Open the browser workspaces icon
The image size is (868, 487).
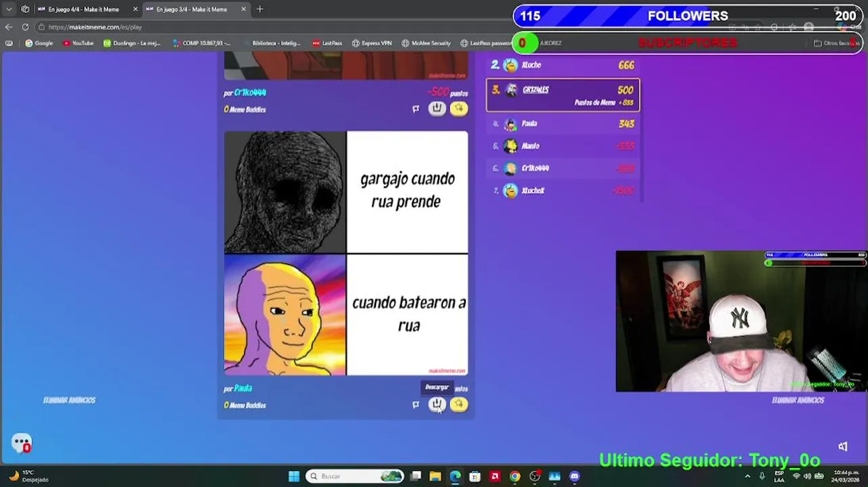pos(25,9)
